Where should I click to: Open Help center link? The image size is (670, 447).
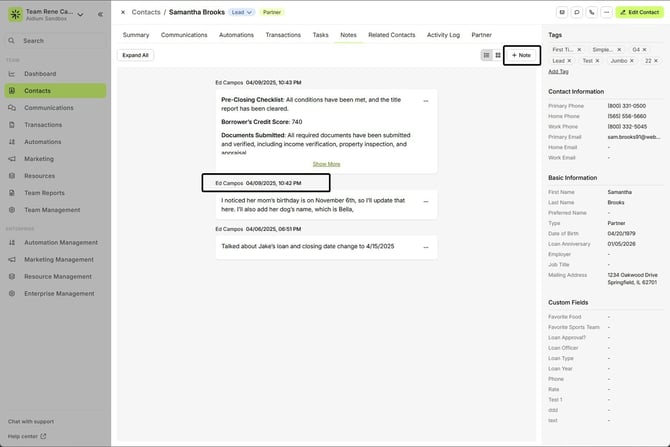27,436
